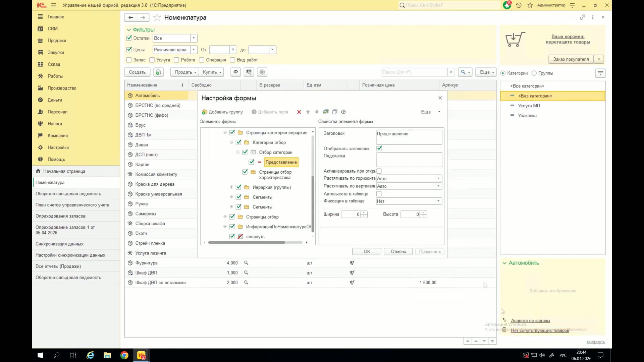
Task: Open Фиксация в таблице dropdown
Action: [x=438, y=201]
